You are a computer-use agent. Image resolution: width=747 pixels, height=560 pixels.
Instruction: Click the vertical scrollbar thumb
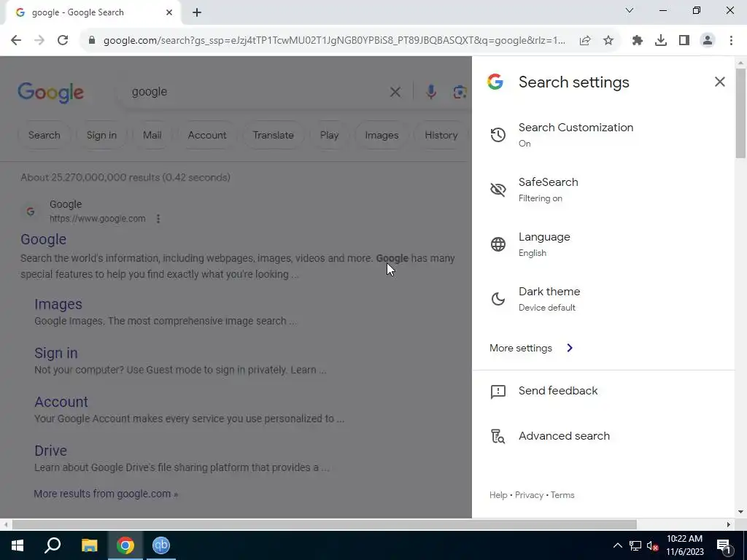click(740, 113)
